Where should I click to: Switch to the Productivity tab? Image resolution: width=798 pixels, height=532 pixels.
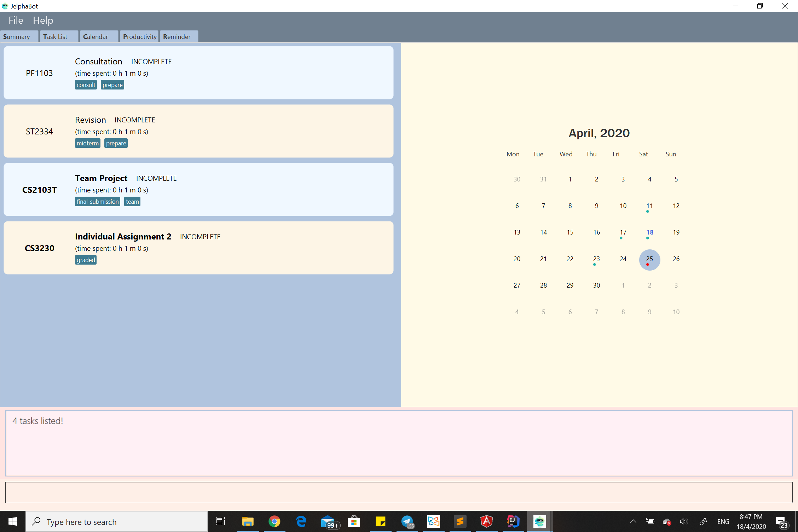139,37
